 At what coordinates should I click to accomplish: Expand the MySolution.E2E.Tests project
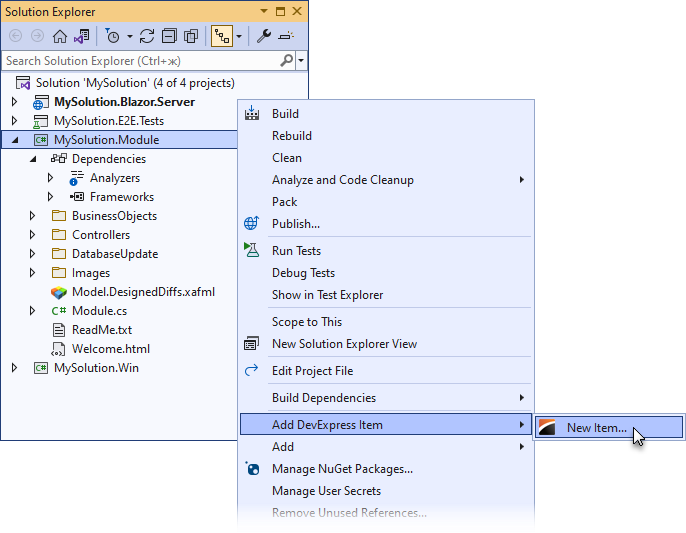click(x=14, y=120)
